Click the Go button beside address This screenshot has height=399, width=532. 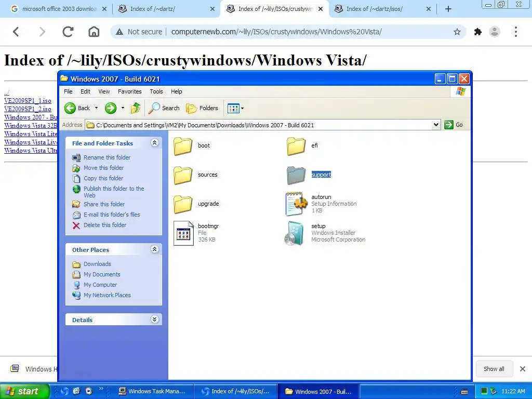pyautogui.click(x=454, y=125)
